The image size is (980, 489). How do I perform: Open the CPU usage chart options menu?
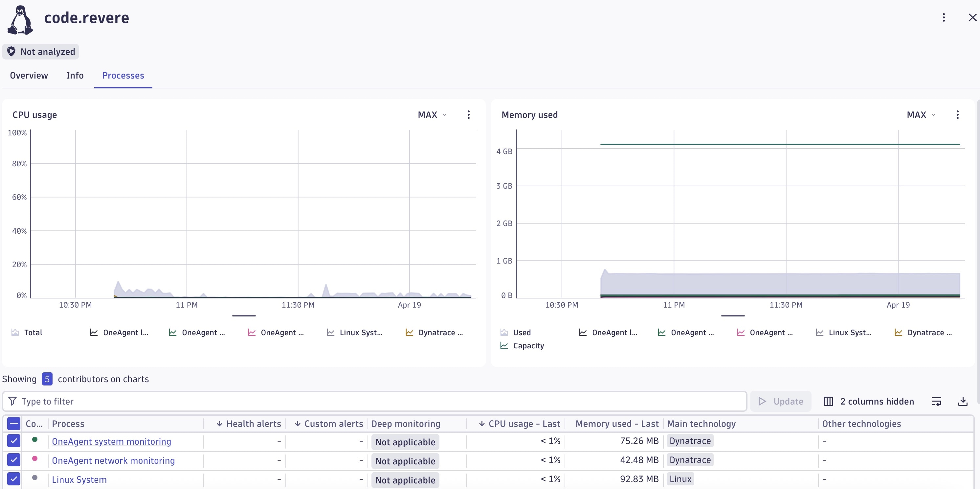click(468, 115)
